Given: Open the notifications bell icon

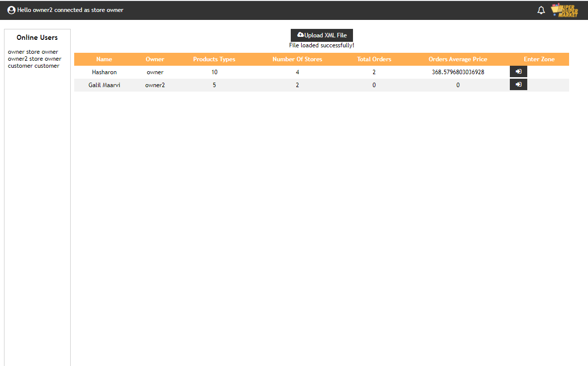Looking at the screenshot, I should (x=541, y=10).
